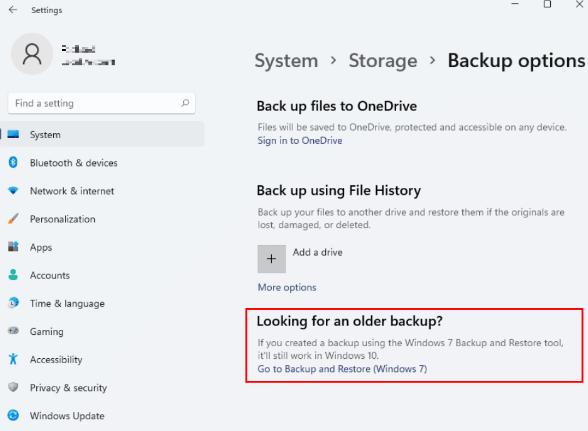
Task: Click Storage in the breadcrumb path
Action: [x=383, y=61]
